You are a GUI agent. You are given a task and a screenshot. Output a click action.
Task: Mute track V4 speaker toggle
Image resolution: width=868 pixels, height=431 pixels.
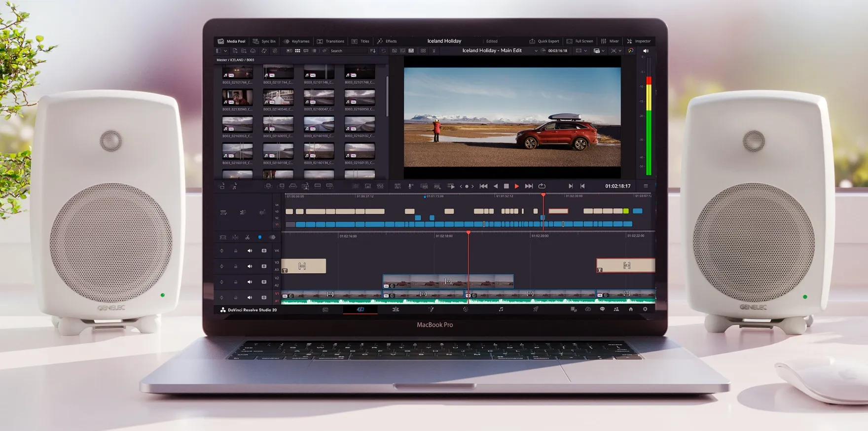click(250, 251)
